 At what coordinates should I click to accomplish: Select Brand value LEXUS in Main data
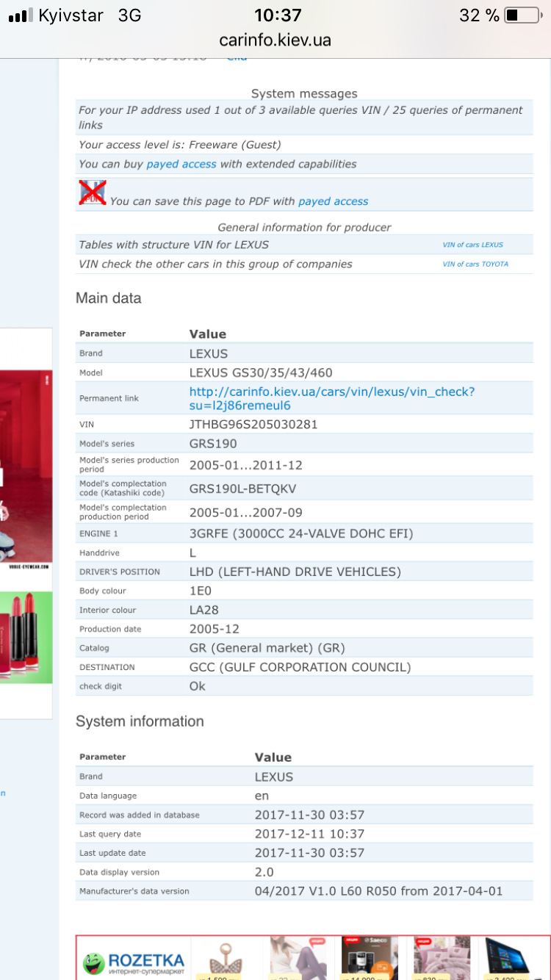point(209,353)
